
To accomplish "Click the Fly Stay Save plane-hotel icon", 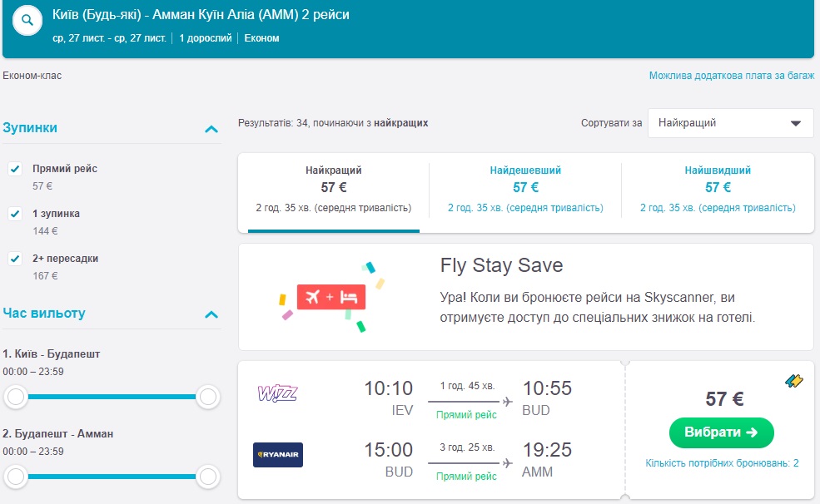I will [x=331, y=297].
